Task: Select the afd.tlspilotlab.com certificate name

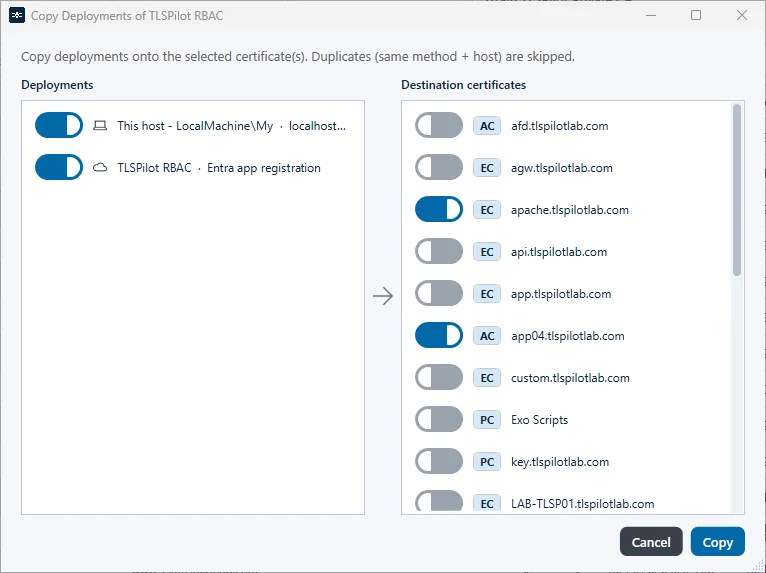Action: [x=560, y=126]
